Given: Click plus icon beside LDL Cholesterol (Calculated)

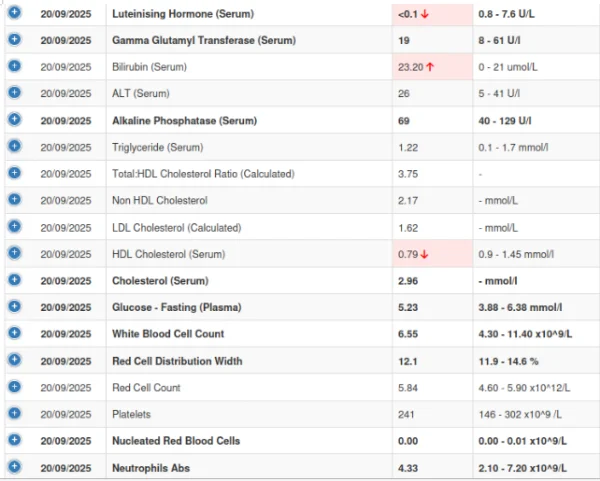Looking at the screenshot, I should point(14,226).
